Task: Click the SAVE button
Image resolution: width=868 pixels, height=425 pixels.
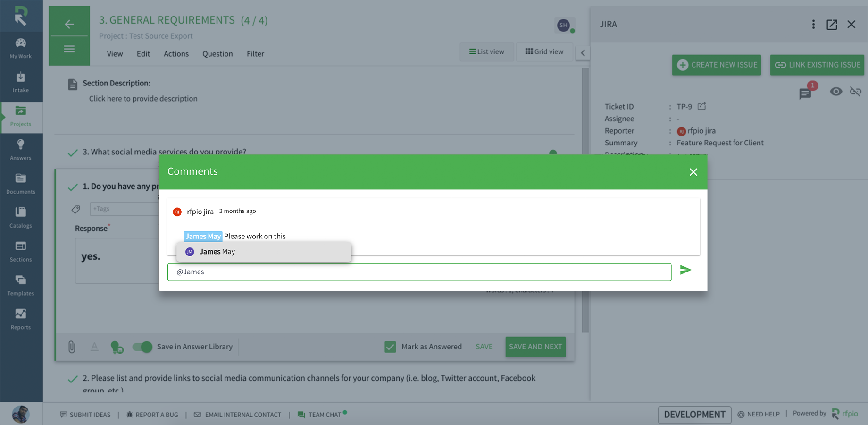Action: pyautogui.click(x=484, y=347)
